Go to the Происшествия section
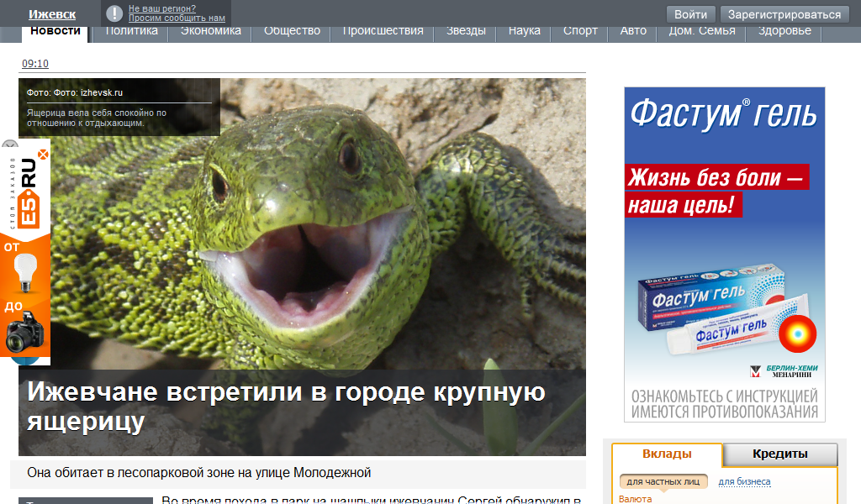The width and height of the screenshot is (861, 504). pos(383,31)
